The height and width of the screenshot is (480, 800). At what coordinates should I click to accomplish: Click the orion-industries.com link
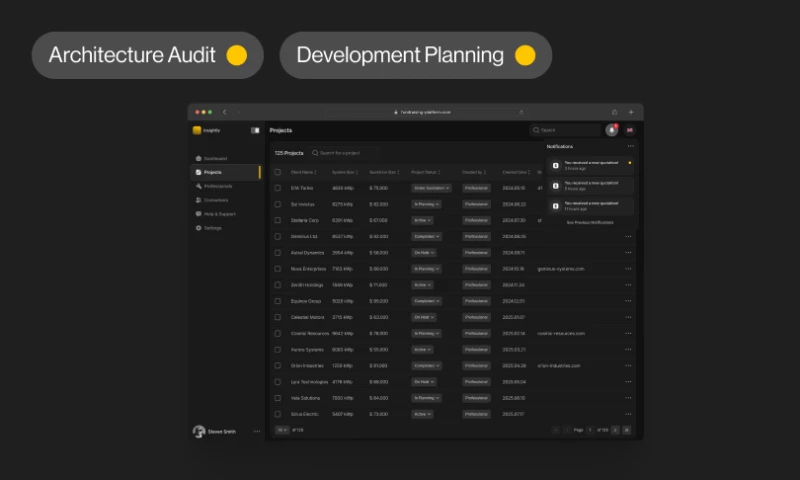pyautogui.click(x=559, y=366)
